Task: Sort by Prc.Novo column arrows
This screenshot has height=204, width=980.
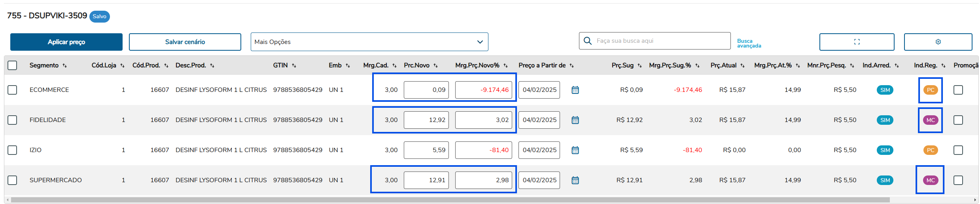Action: coord(435,66)
